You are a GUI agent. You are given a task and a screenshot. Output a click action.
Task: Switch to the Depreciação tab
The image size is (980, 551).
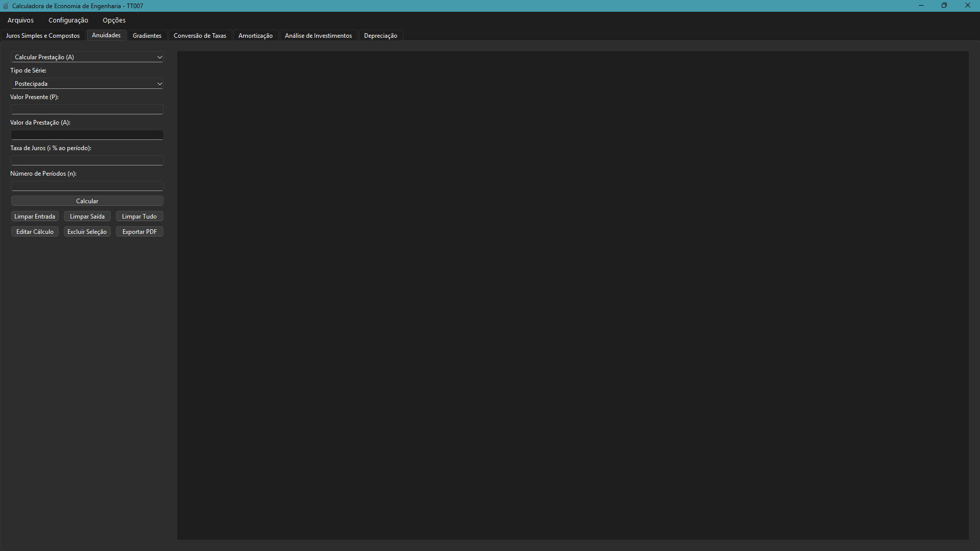pos(380,36)
